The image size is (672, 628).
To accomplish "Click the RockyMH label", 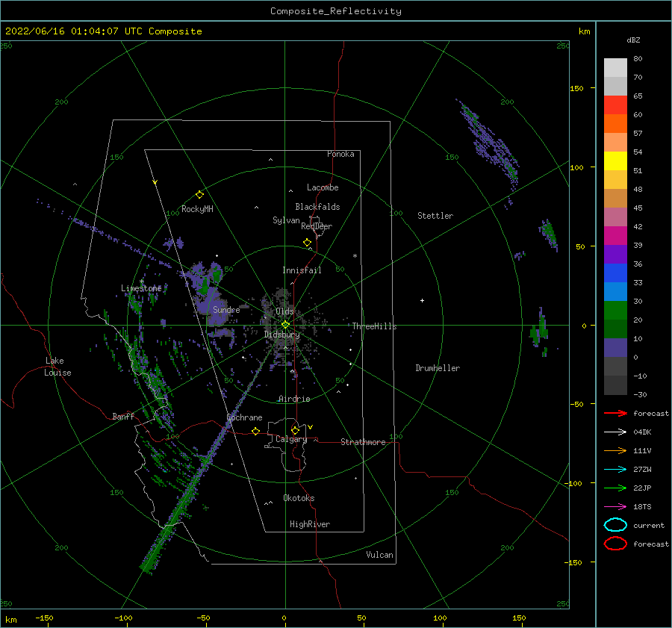I will click(x=197, y=209).
